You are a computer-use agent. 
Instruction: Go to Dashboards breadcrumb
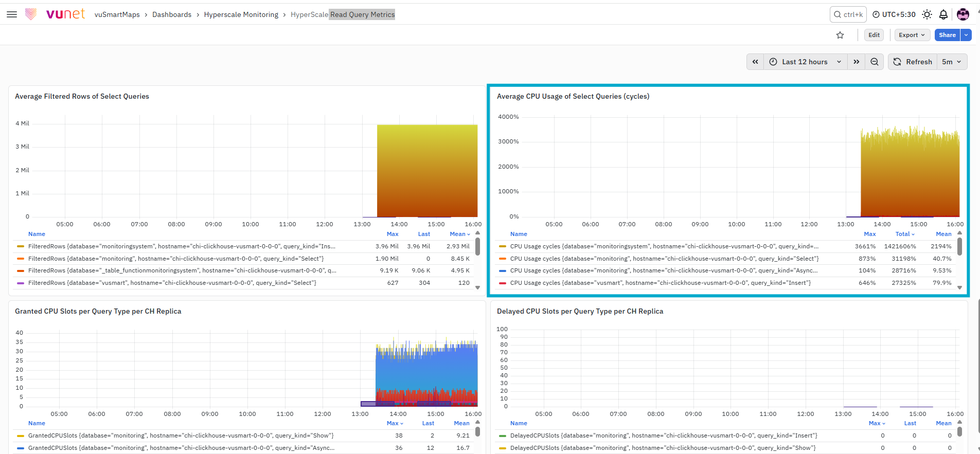pyautogui.click(x=172, y=14)
